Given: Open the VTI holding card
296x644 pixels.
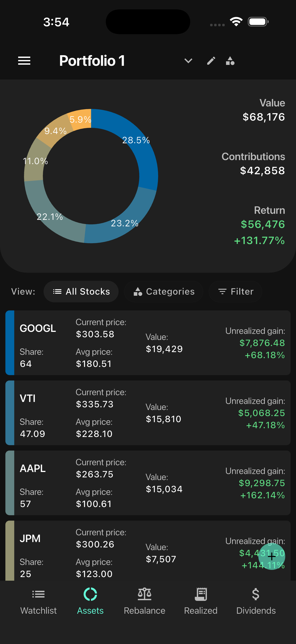Looking at the screenshot, I should point(148,413).
